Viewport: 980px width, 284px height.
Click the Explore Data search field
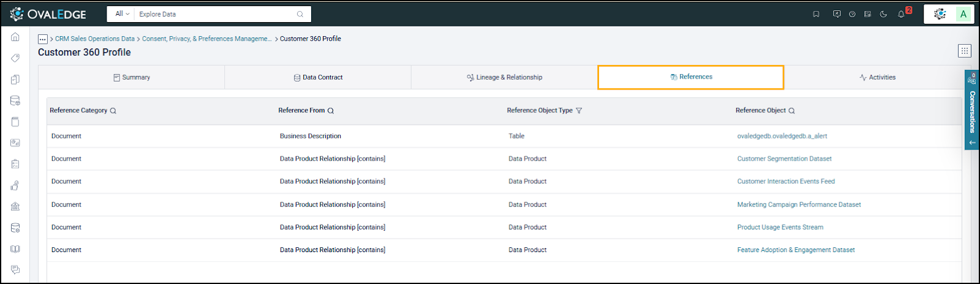pos(214,14)
